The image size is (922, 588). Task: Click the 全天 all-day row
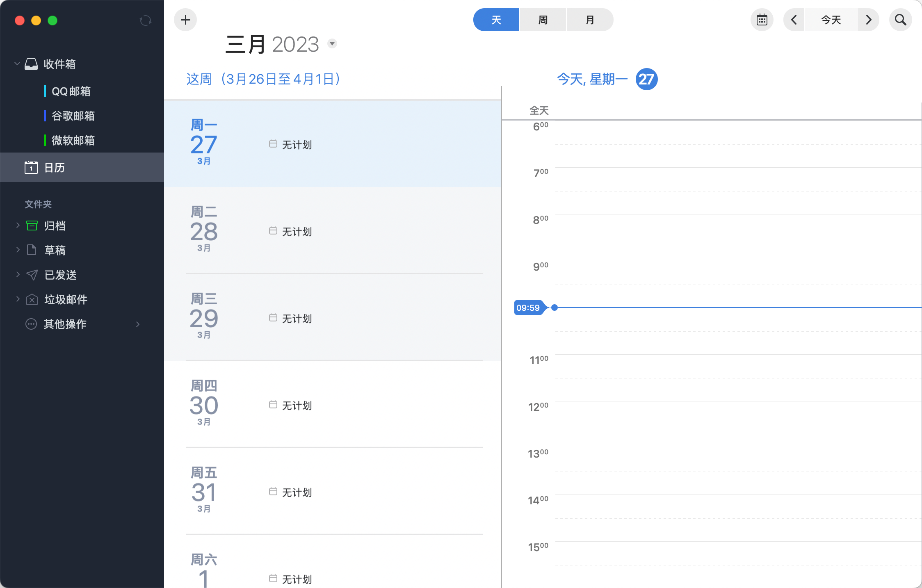(x=712, y=110)
